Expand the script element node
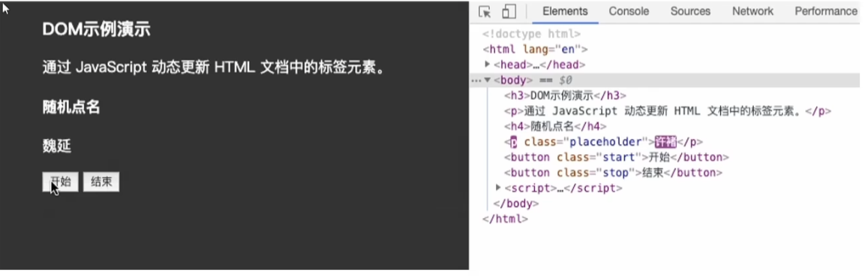Viewport: 868px width, 278px height. 498,188
